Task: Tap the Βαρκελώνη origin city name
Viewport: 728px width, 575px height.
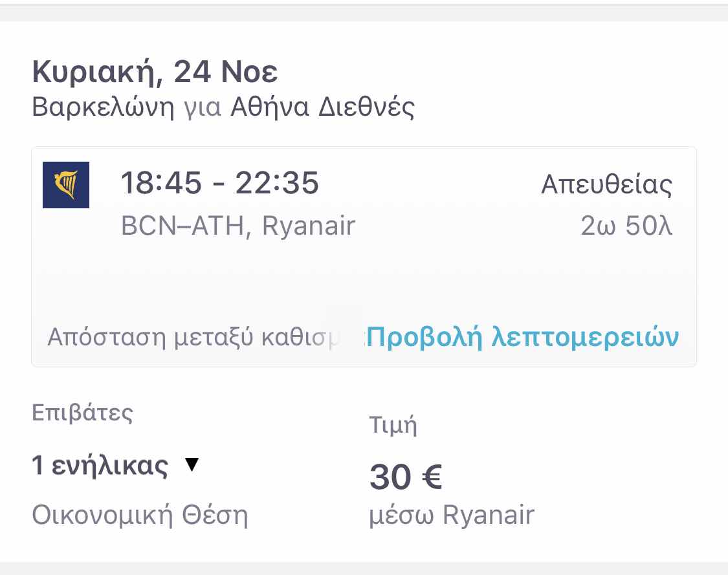Action: pos(104,107)
